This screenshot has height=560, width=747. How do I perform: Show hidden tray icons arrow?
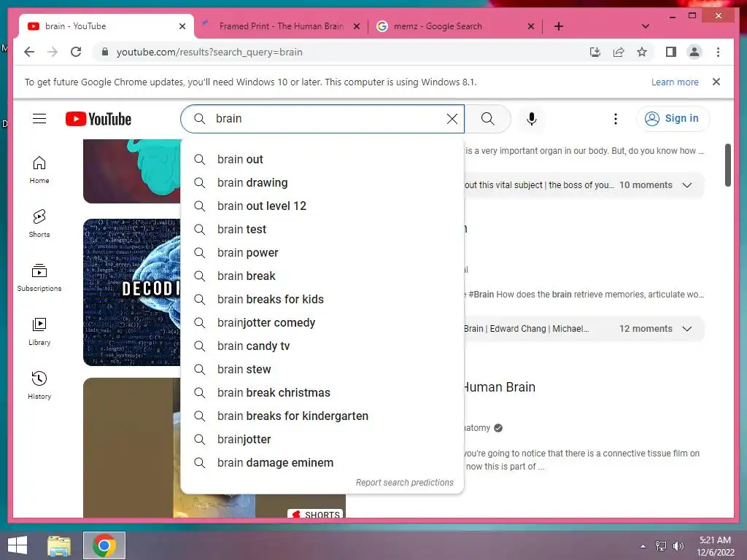(x=643, y=546)
